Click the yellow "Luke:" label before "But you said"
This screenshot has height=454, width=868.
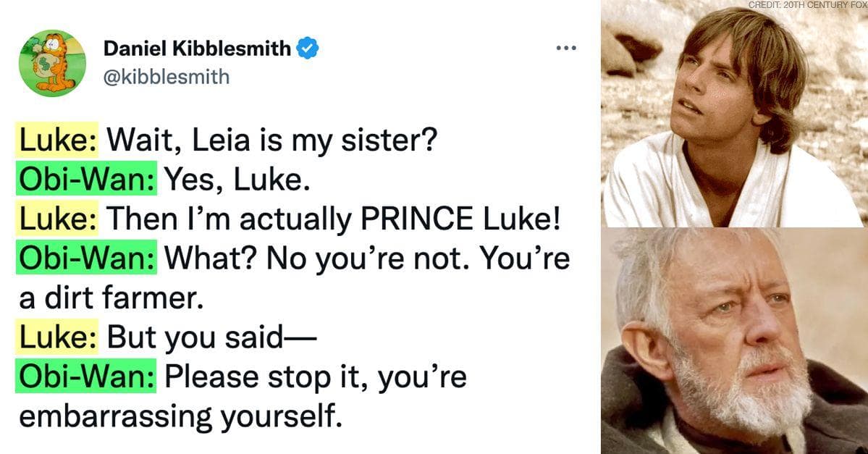pyautogui.click(x=56, y=338)
